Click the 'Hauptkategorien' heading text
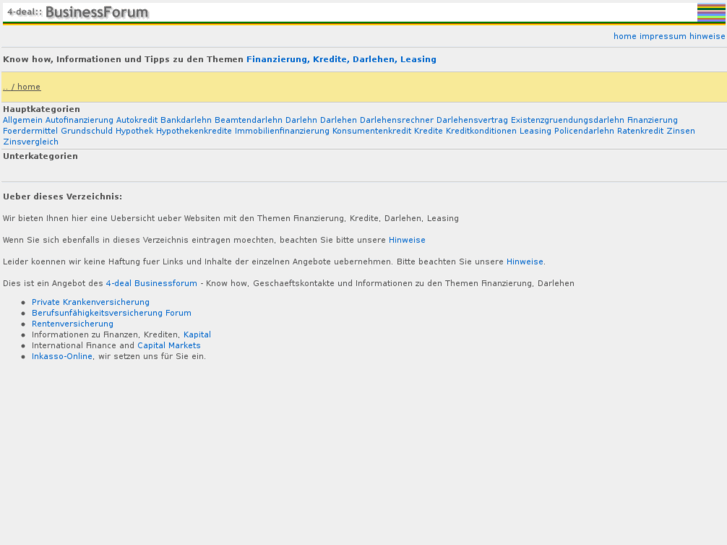 tap(41, 109)
